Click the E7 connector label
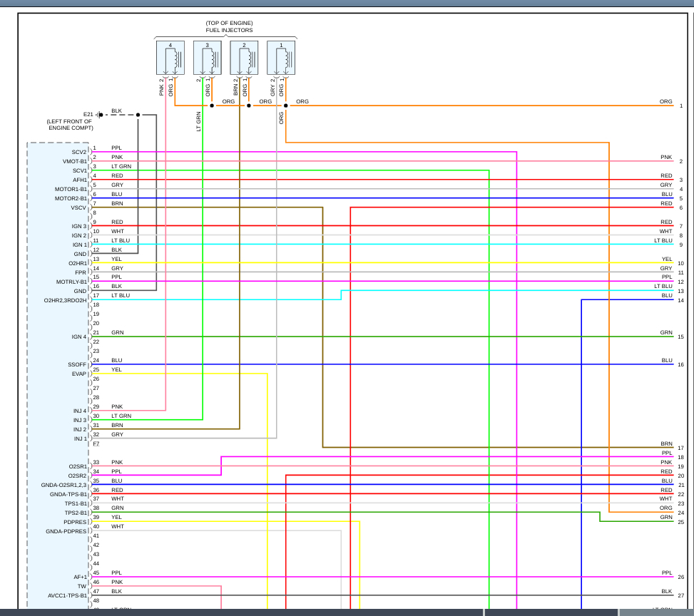 point(96,444)
